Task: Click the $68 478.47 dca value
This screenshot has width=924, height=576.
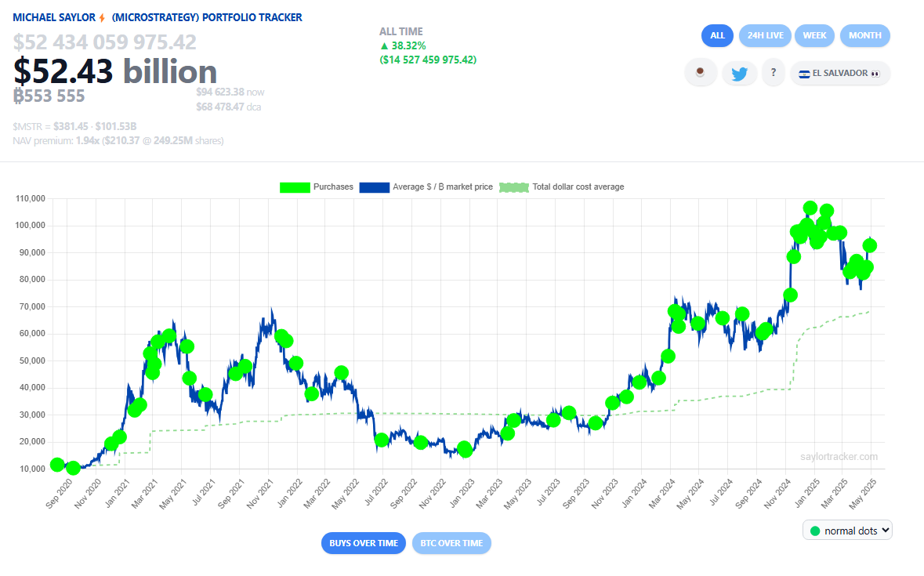Action: tap(229, 107)
